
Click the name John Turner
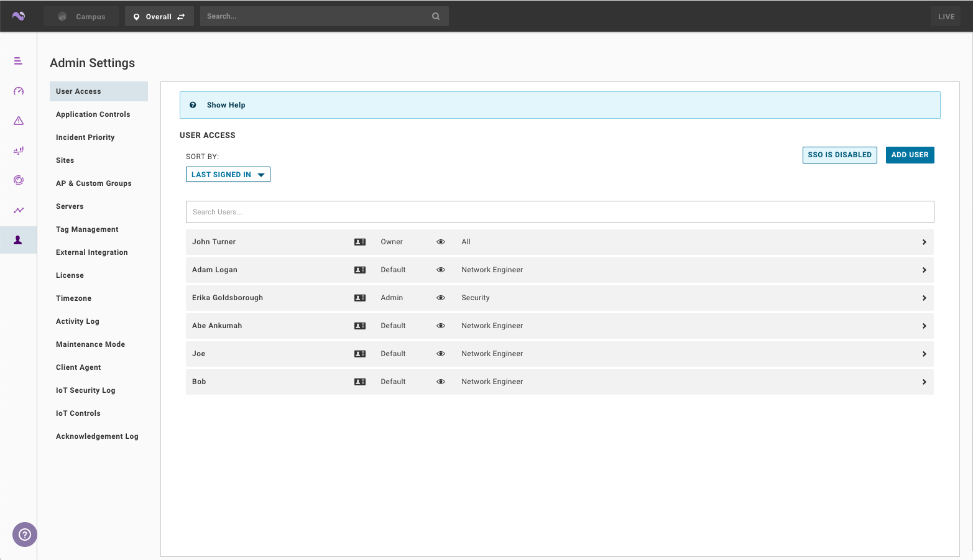pos(214,242)
